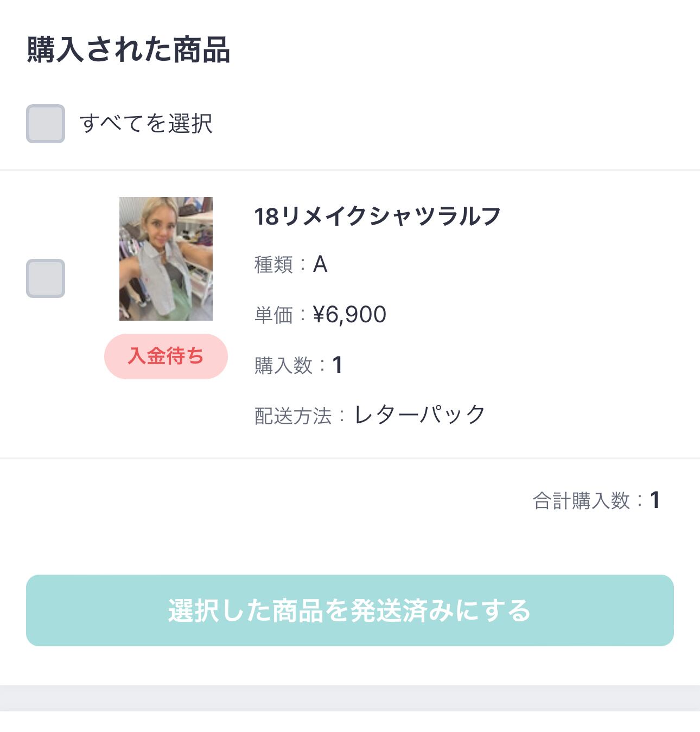Click the 購入数 field label
The width and height of the screenshot is (700, 732).
pos(283,365)
